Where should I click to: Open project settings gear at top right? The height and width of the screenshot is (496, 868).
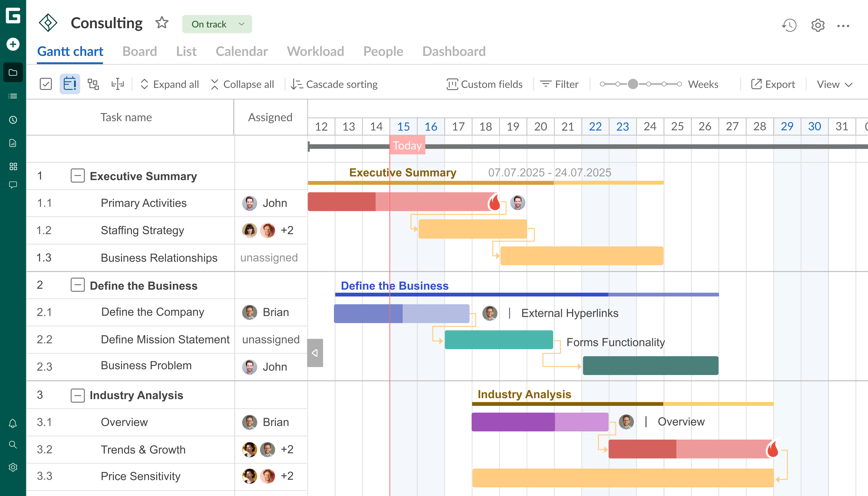(x=818, y=25)
